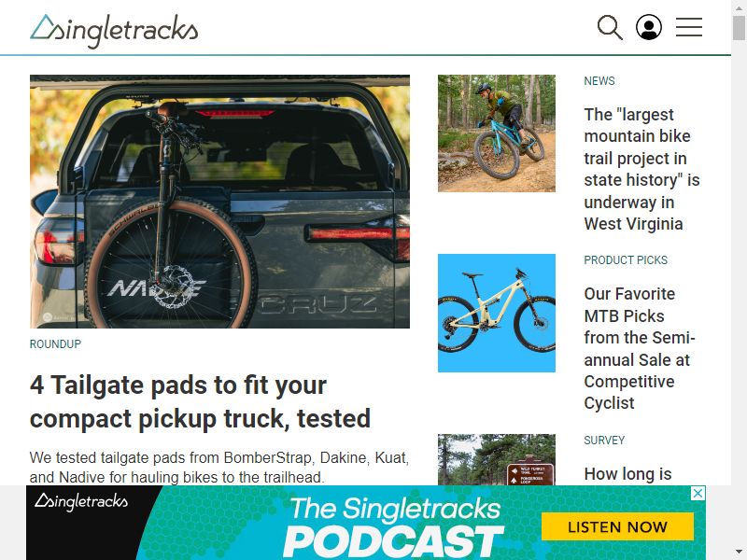
Task: Click the scrollbar down arrow
Action: click(x=739, y=553)
